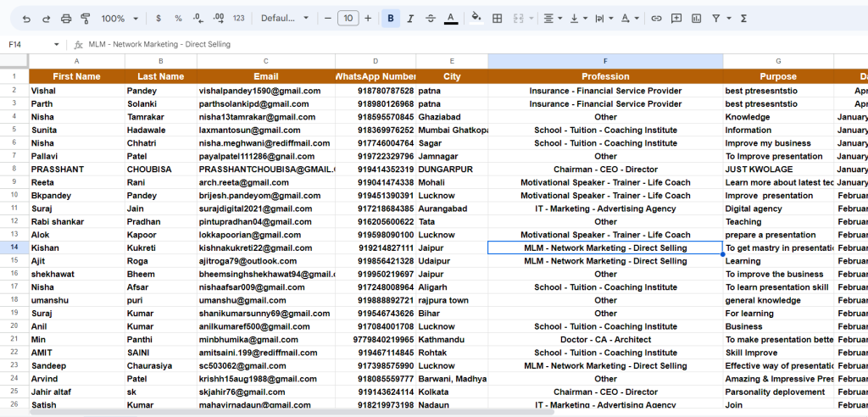868x417 pixels.
Task: Toggle Bold formatting
Action: coord(390,19)
